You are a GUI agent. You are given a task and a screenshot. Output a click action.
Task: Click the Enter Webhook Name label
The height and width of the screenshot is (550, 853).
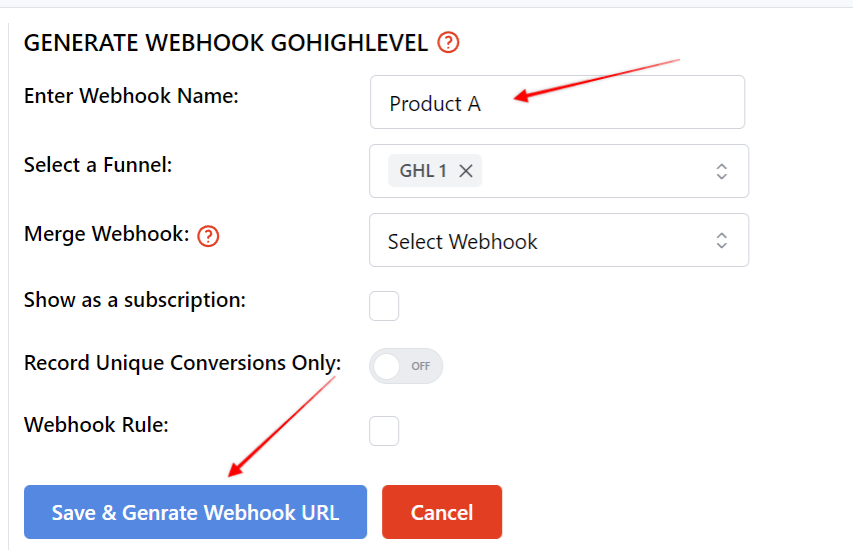click(131, 96)
